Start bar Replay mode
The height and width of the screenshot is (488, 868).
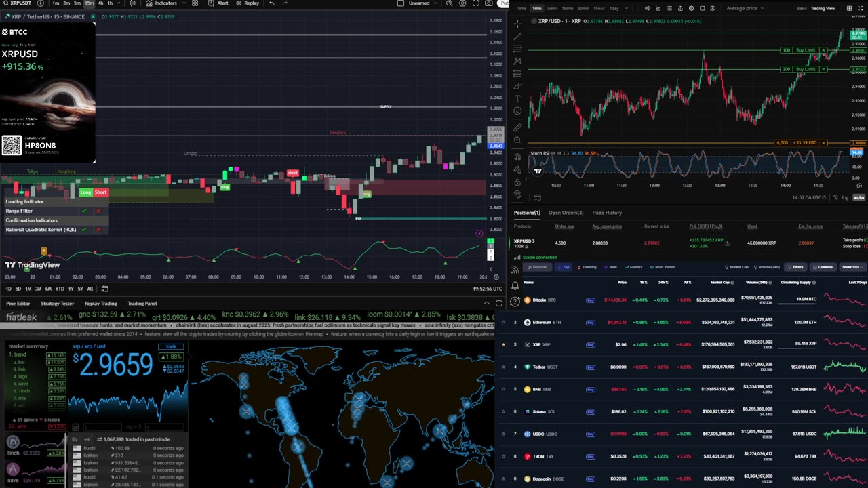[x=248, y=3]
